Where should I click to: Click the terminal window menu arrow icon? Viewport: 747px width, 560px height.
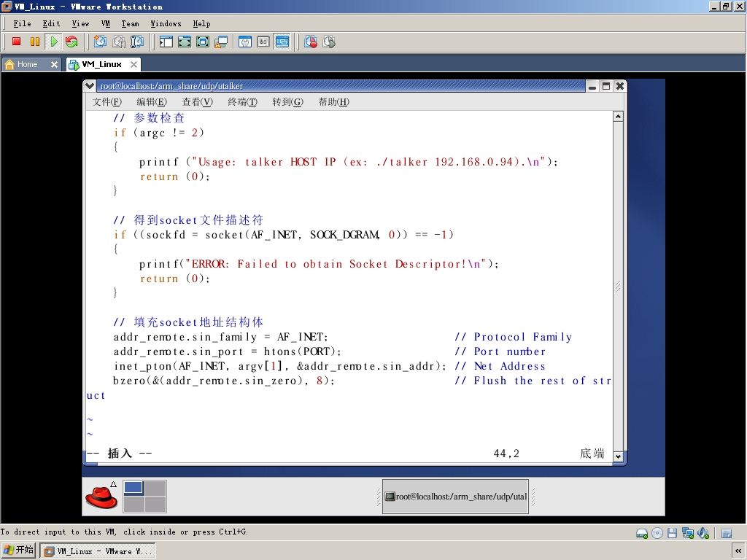point(89,86)
